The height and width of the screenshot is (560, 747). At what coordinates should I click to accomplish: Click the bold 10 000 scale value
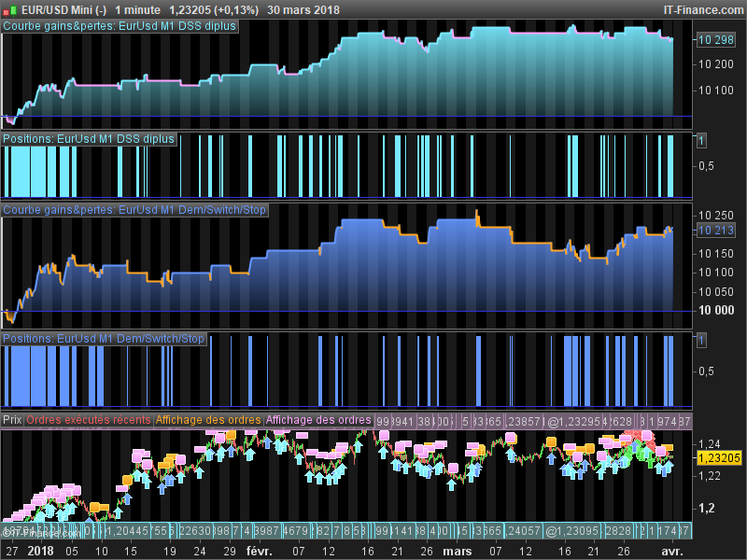(x=716, y=311)
